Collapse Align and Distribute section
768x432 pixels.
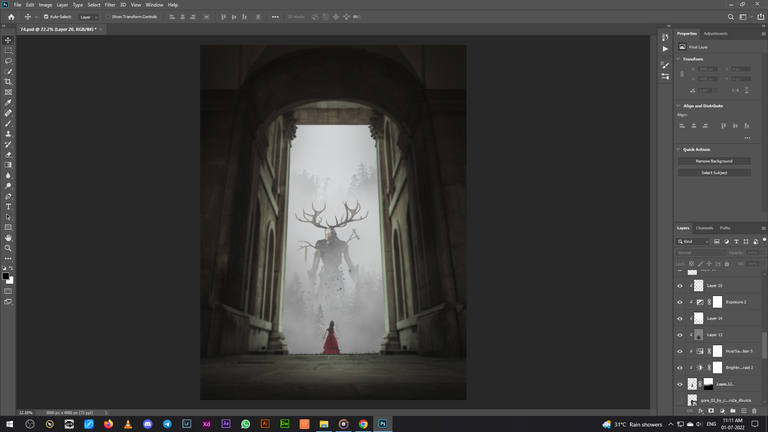(678, 106)
